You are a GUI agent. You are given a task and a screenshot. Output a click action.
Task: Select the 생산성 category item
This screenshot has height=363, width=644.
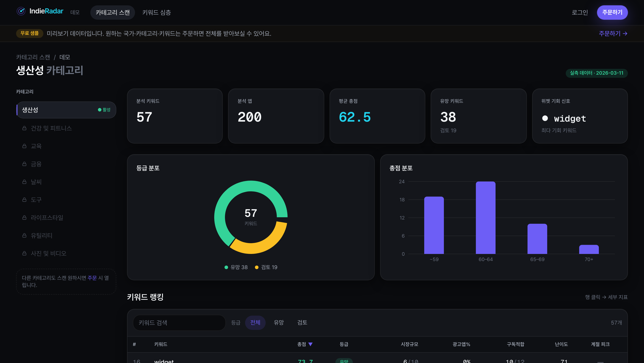tap(66, 110)
